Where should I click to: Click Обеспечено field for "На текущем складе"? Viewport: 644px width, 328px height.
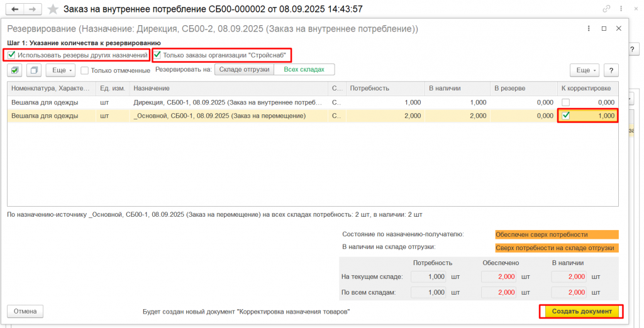tap(499, 276)
